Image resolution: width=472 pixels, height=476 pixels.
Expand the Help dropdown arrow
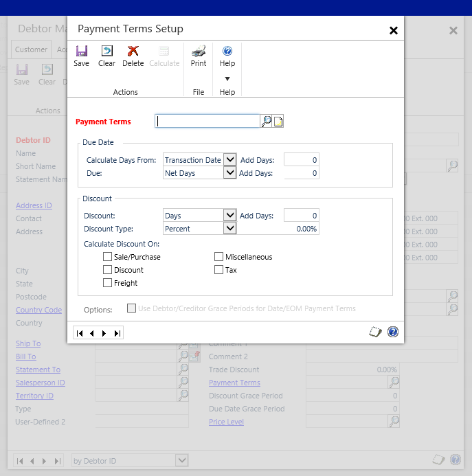point(227,78)
